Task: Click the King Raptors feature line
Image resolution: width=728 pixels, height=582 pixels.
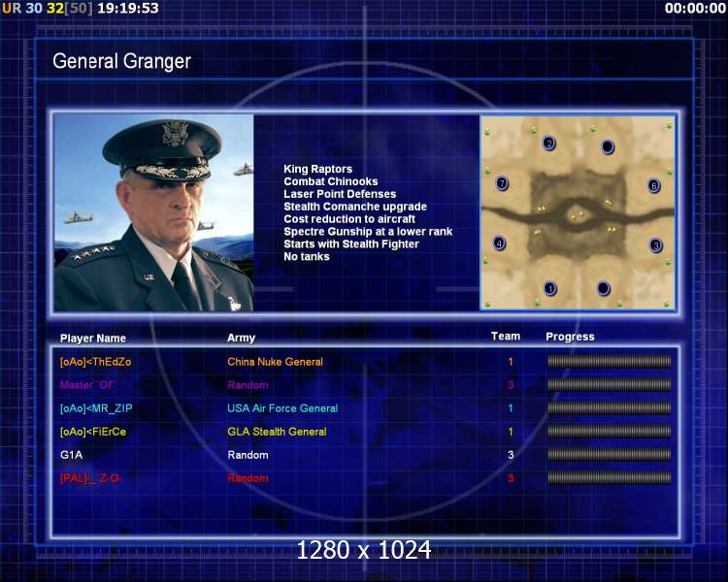Action: [x=318, y=169]
